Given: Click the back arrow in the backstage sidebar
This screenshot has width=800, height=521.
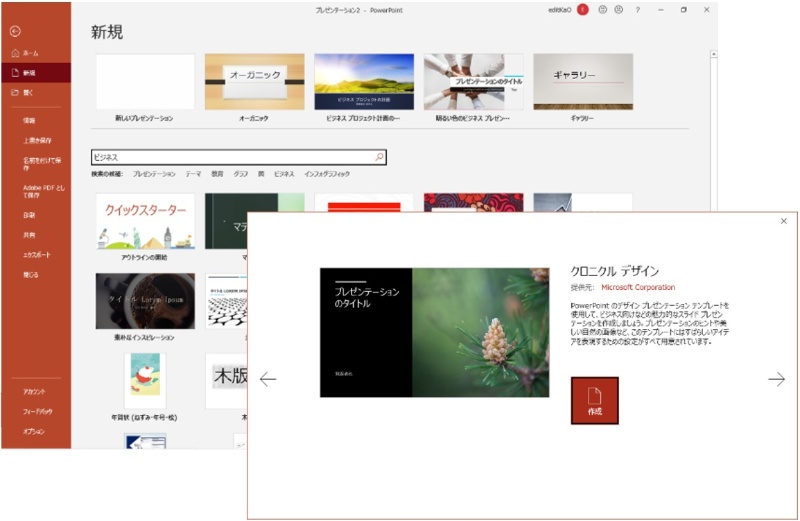Looking at the screenshot, I should tap(15, 32).
